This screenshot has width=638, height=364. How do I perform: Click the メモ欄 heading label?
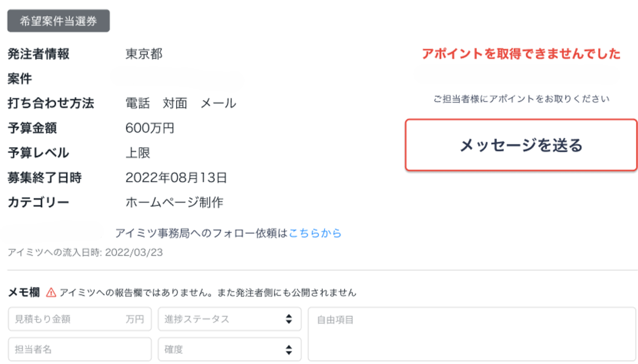(x=24, y=293)
